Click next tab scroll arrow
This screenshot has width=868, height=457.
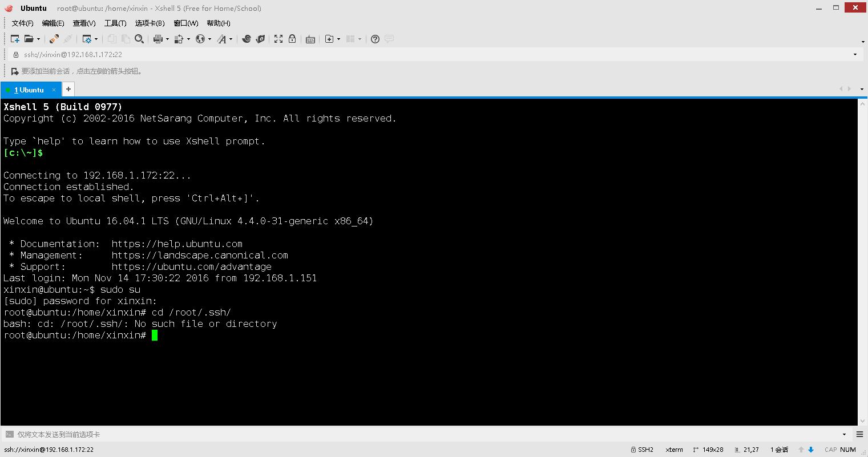pyautogui.click(x=850, y=89)
